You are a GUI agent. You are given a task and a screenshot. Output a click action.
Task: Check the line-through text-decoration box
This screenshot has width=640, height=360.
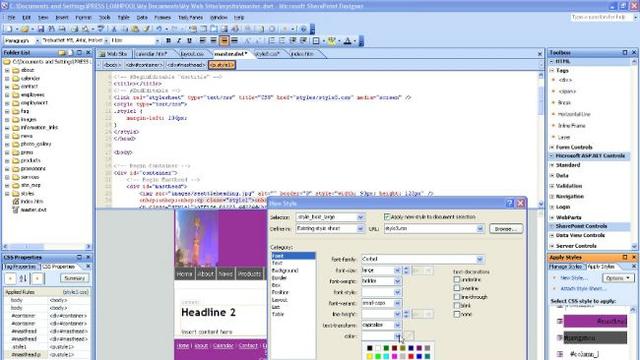coord(457,297)
